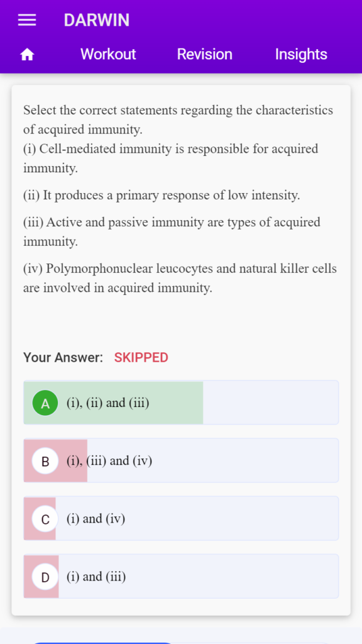This screenshot has height=644, width=362.
Task: Select the green A option badge
Action: click(x=45, y=403)
